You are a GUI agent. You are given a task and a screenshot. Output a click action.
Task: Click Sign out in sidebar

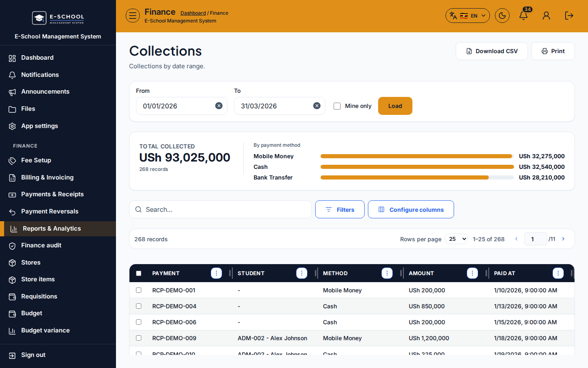pos(58,355)
